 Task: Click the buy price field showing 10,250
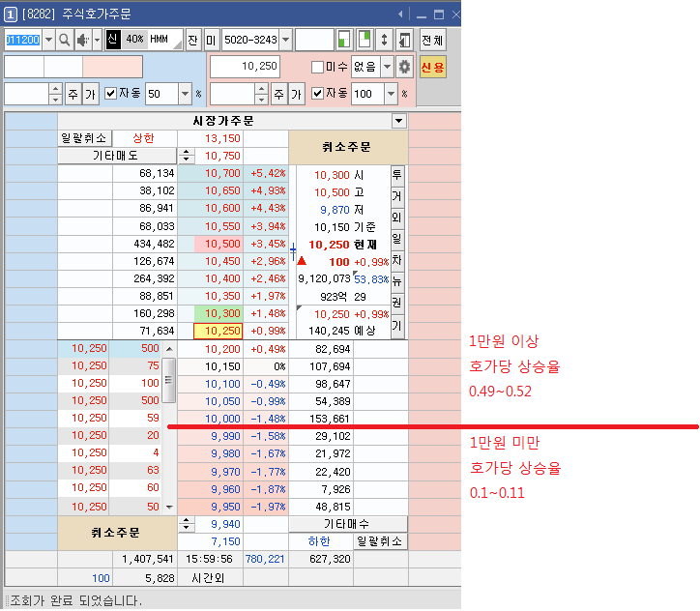(x=245, y=67)
